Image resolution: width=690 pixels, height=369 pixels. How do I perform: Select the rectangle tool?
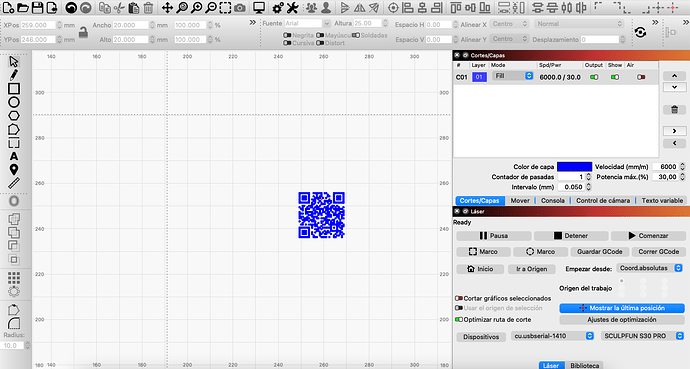pyautogui.click(x=14, y=89)
